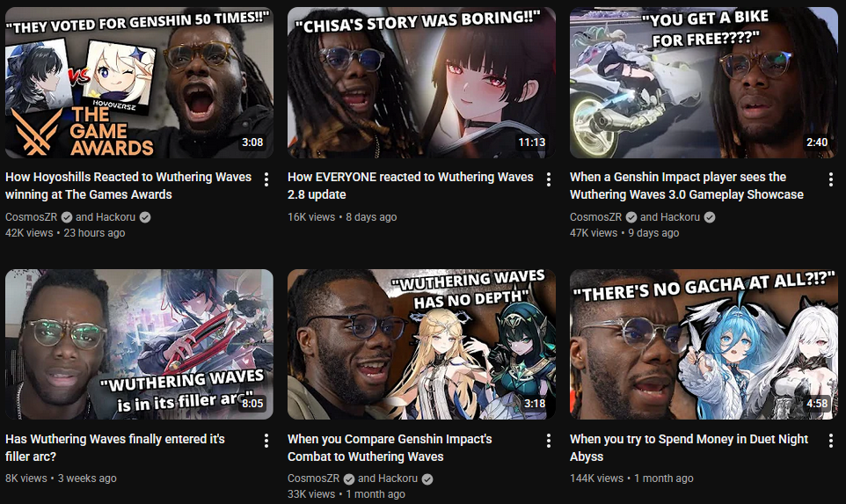Open title "When you try to Spend Money in Duet Night Abyss"

pyautogui.click(x=689, y=448)
